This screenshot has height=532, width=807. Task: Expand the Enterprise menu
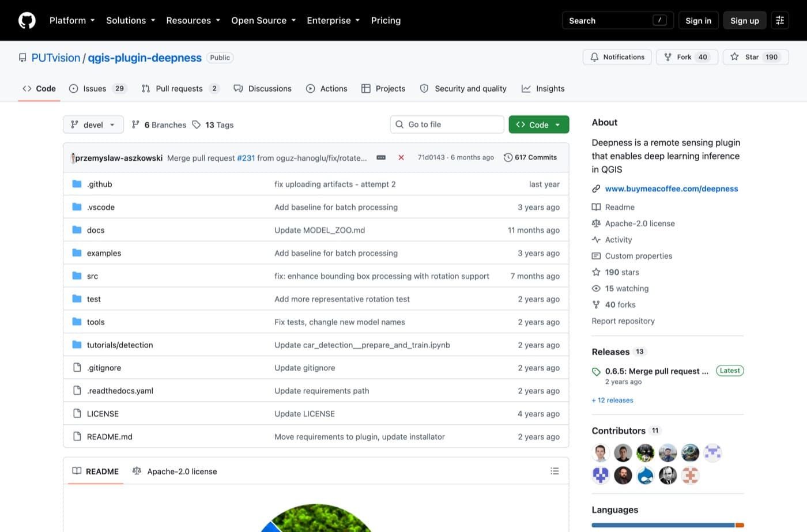coord(333,20)
